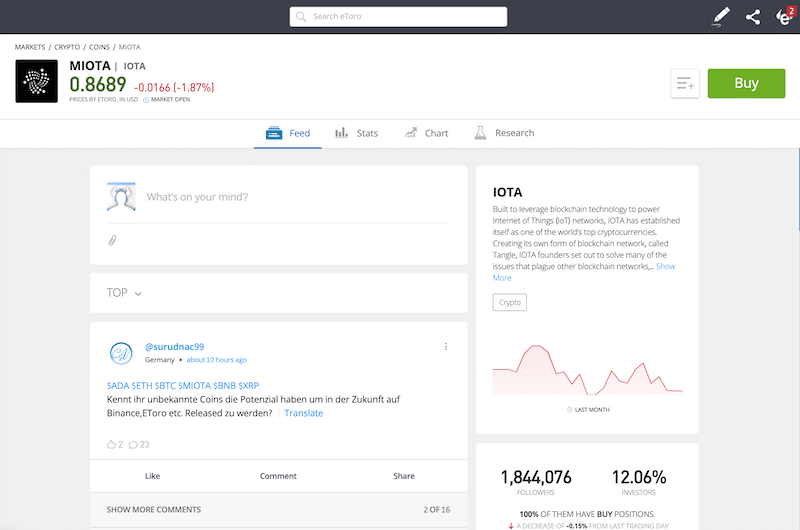
Task: Switch to the Feed tab
Action: [288, 133]
